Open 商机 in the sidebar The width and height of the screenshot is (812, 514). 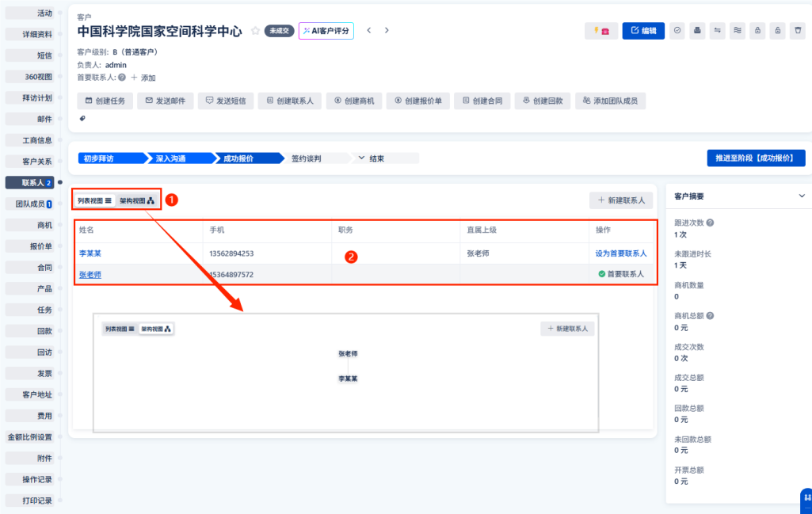coord(29,225)
